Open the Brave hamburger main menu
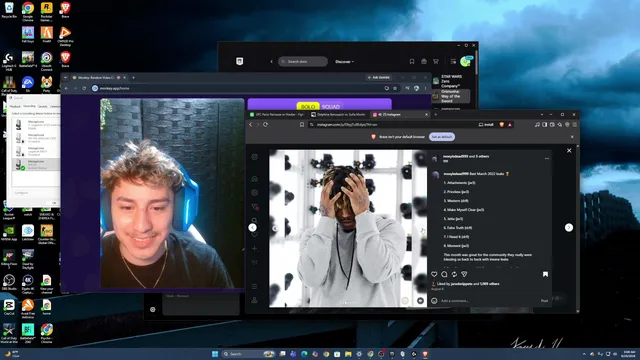The image size is (640, 360). [x=575, y=124]
